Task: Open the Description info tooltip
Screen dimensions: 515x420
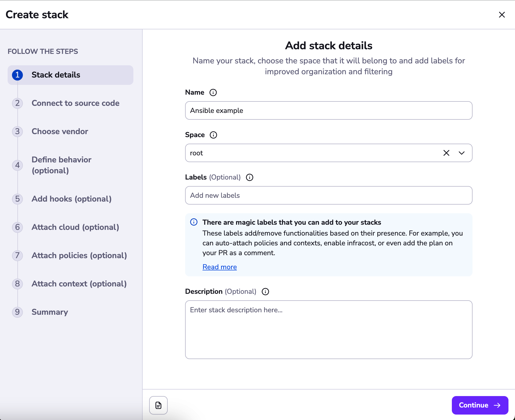Action: coord(265,292)
